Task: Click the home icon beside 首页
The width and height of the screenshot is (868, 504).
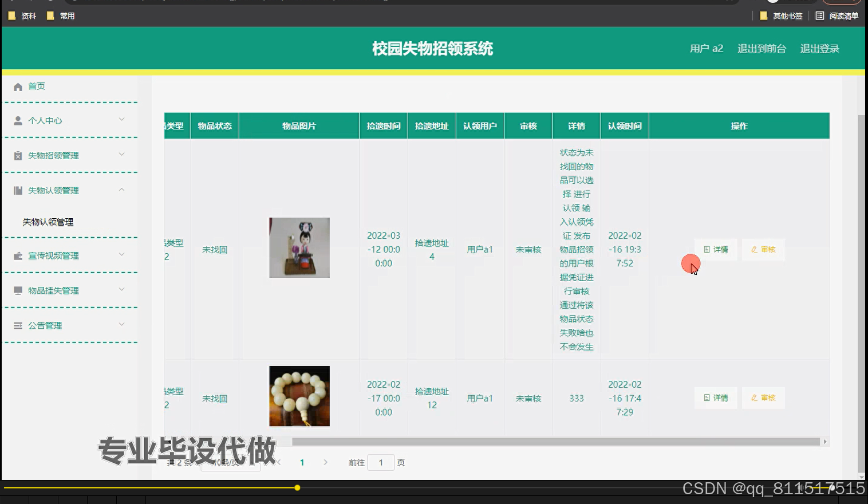Action: 18,86
